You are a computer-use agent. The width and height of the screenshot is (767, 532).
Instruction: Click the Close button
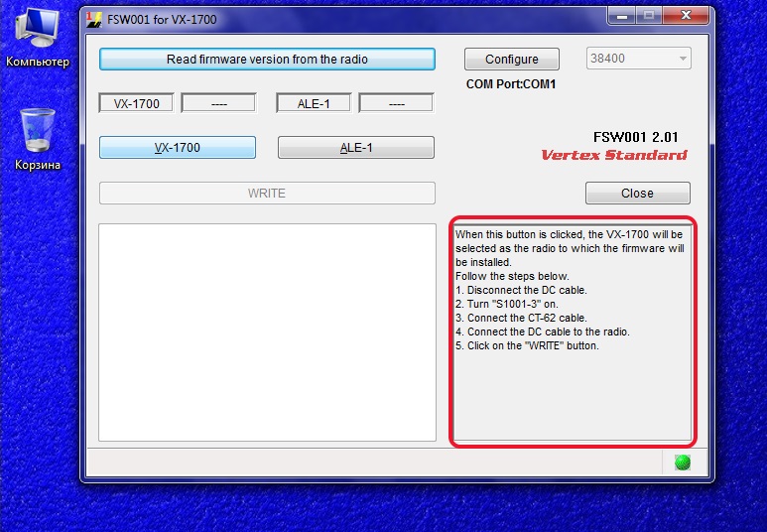[x=638, y=194]
